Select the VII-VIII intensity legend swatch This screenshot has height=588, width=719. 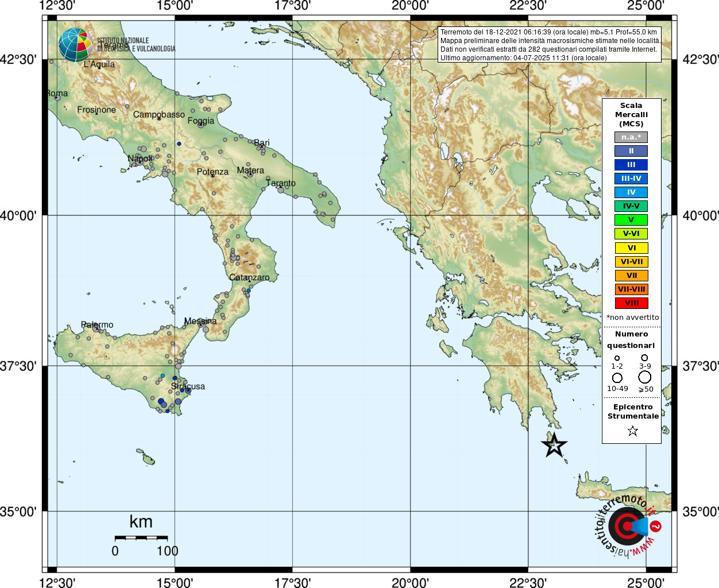pyautogui.click(x=631, y=289)
